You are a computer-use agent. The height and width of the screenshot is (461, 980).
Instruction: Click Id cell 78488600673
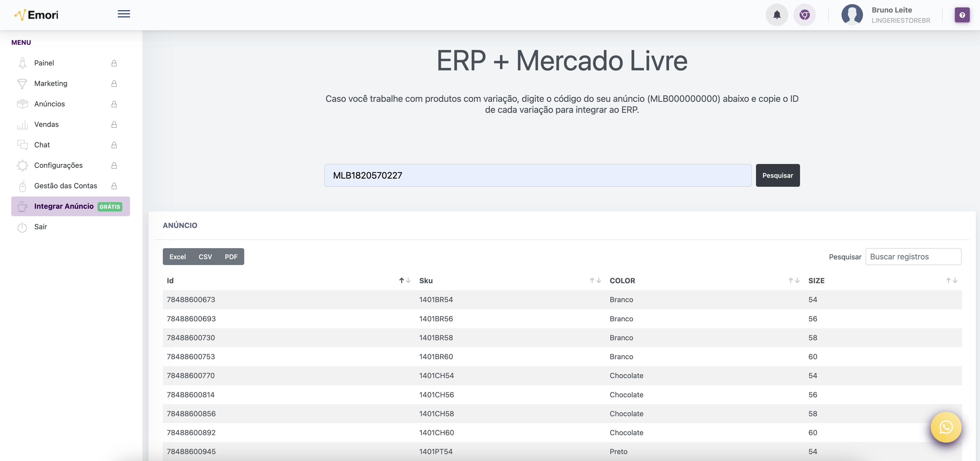coord(190,300)
